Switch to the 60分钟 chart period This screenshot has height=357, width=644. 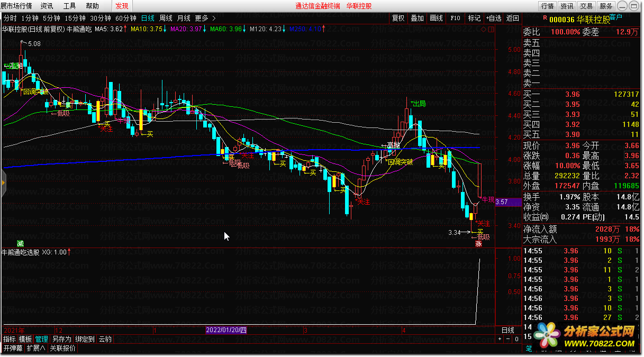pyautogui.click(x=126, y=18)
